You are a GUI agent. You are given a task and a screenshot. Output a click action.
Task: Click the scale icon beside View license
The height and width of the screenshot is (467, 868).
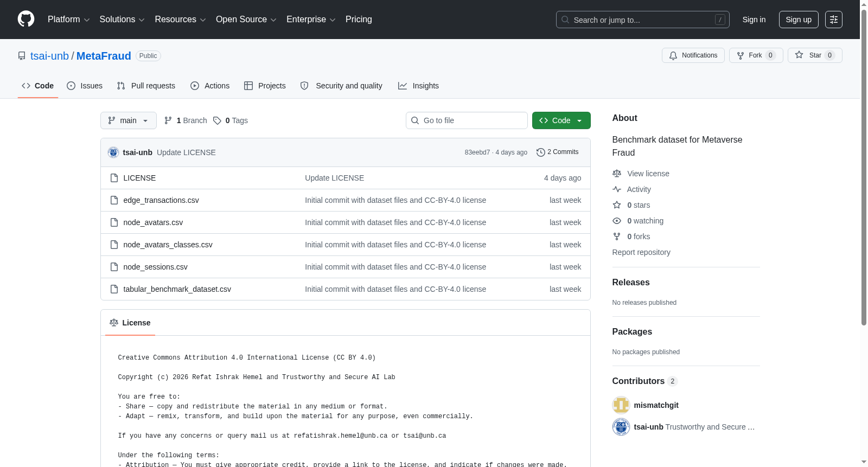pyautogui.click(x=617, y=174)
